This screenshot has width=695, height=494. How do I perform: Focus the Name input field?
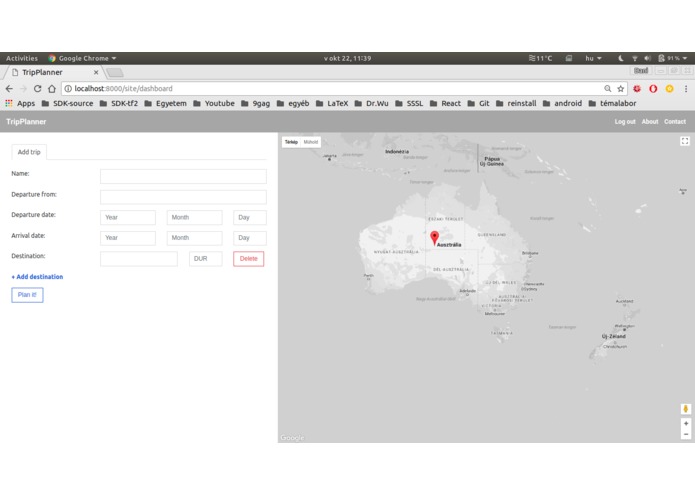(x=183, y=176)
